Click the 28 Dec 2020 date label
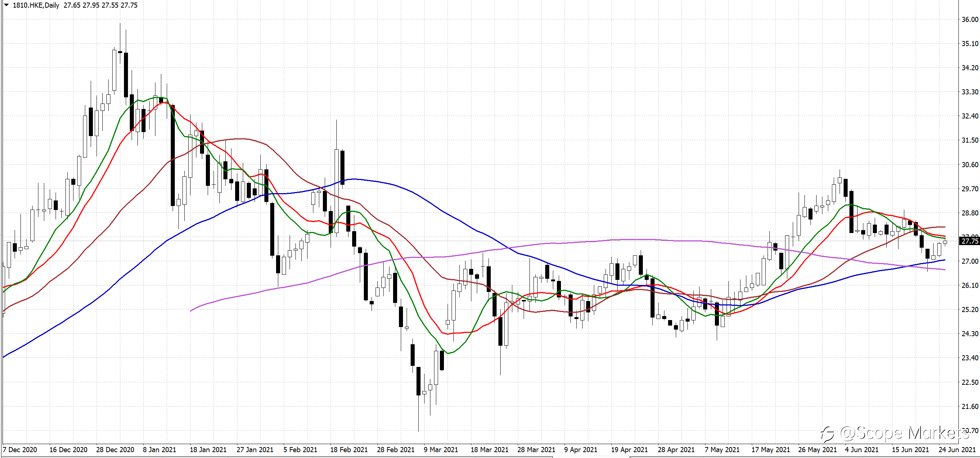This screenshot has width=980, height=458. coord(115,450)
